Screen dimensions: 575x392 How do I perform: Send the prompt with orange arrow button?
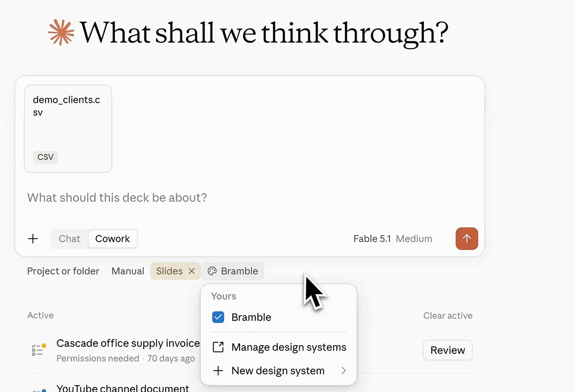(467, 239)
